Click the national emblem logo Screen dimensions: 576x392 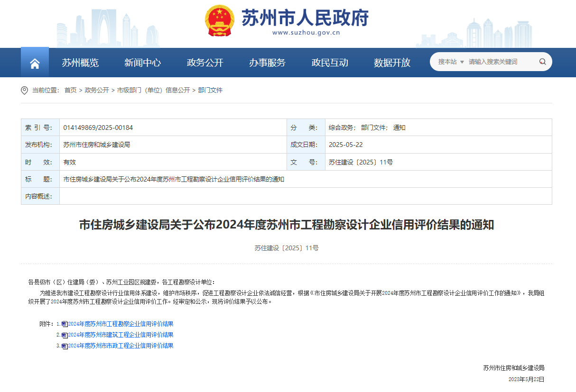[x=219, y=21]
